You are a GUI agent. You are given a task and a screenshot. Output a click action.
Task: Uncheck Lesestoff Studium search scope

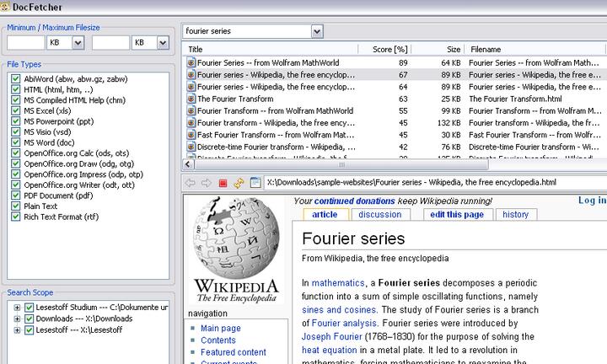pos(29,308)
